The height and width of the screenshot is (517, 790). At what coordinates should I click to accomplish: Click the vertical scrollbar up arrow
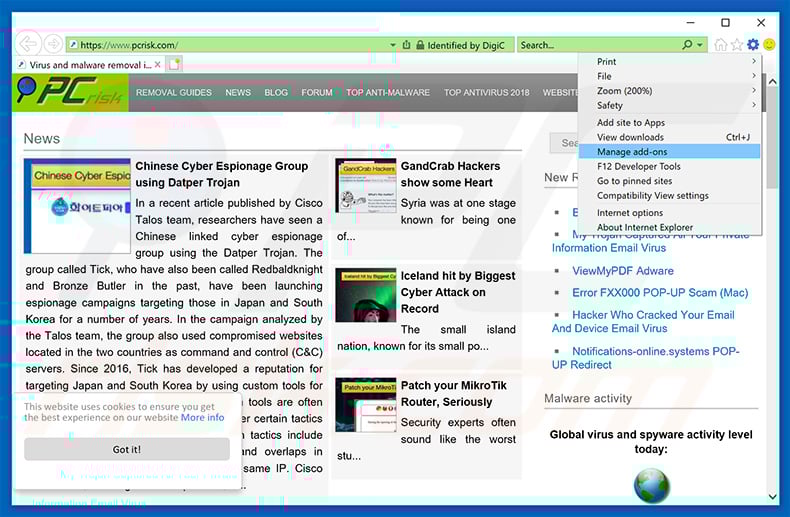click(x=772, y=81)
